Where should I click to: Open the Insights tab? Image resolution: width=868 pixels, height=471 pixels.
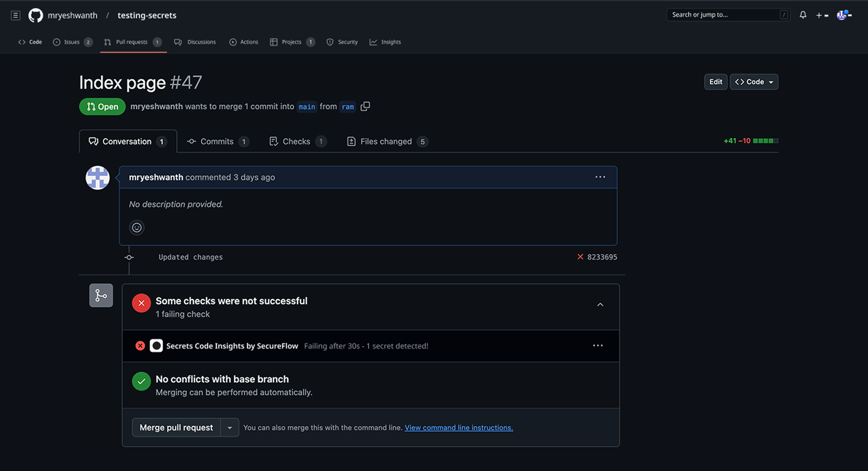pos(385,42)
